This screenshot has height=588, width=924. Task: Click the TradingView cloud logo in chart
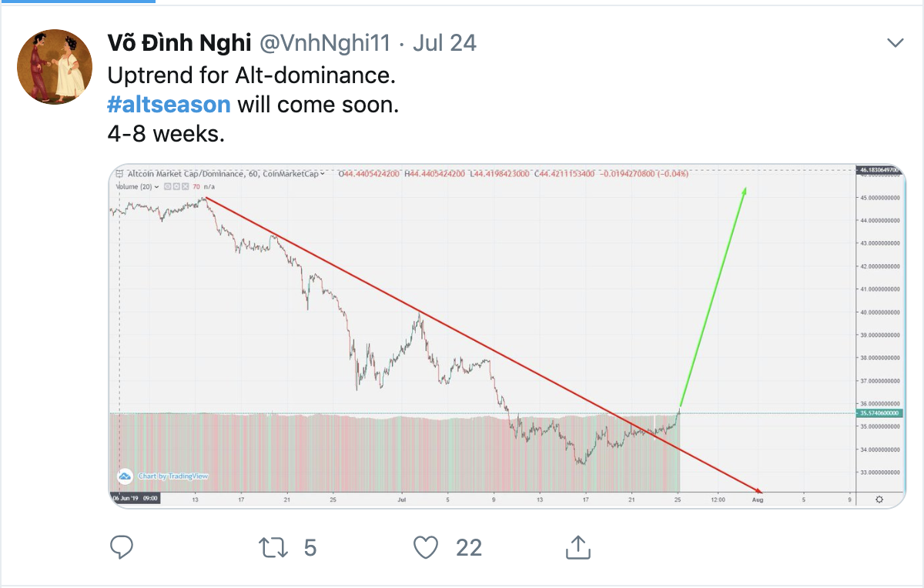click(x=123, y=476)
